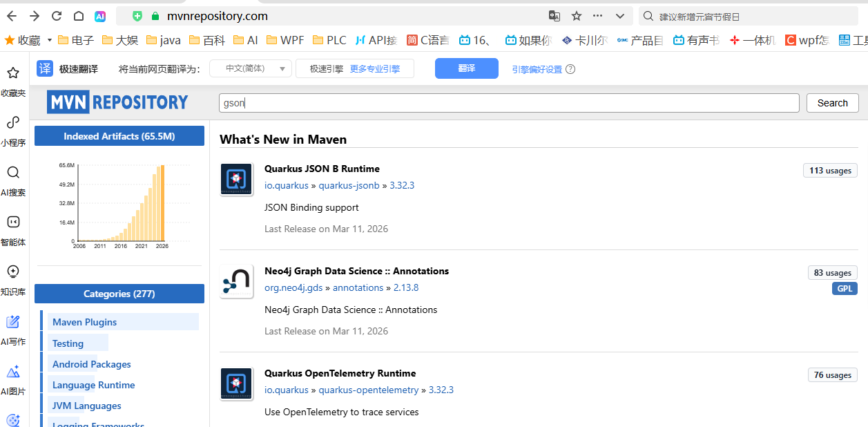Image resolution: width=868 pixels, height=427 pixels.
Task: Open the 一体机 bookmark
Action: (753, 40)
